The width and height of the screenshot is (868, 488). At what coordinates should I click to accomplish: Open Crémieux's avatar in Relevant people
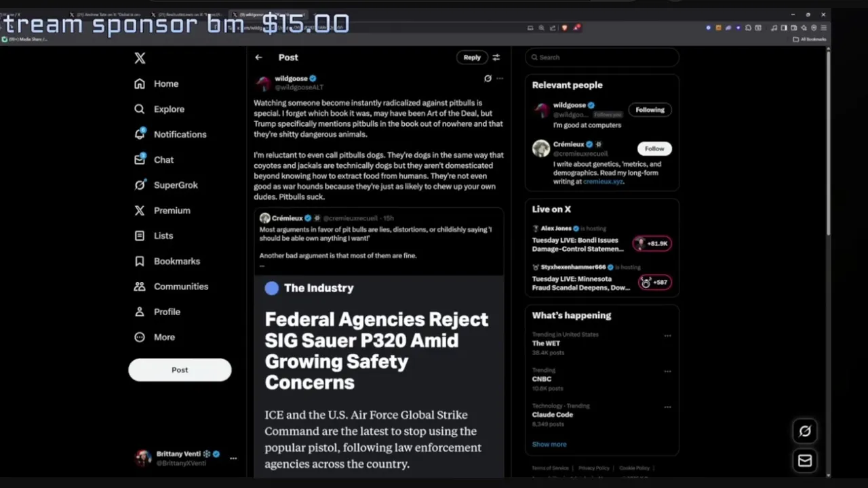click(x=541, y=148)
